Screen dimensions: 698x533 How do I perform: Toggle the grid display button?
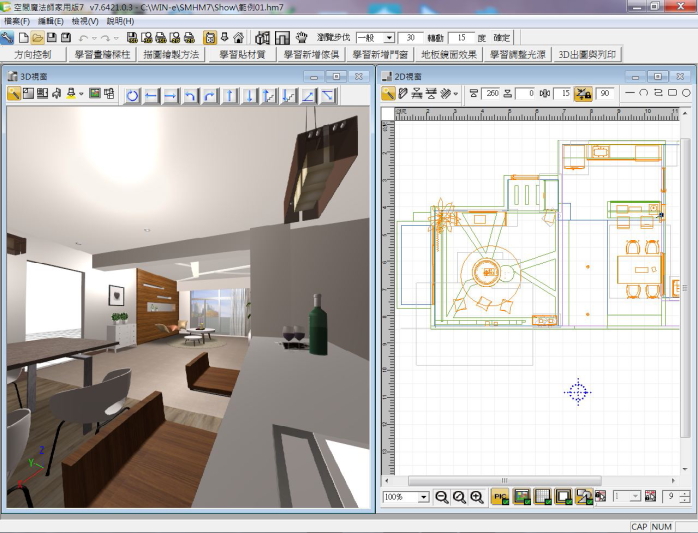pyautogui.click(x=543, y=496)
